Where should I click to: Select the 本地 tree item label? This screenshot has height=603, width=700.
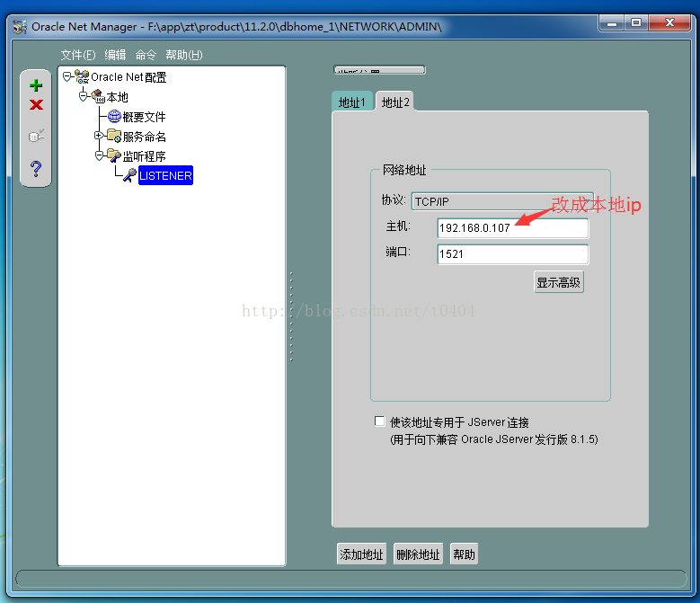(x=118, y=97)
